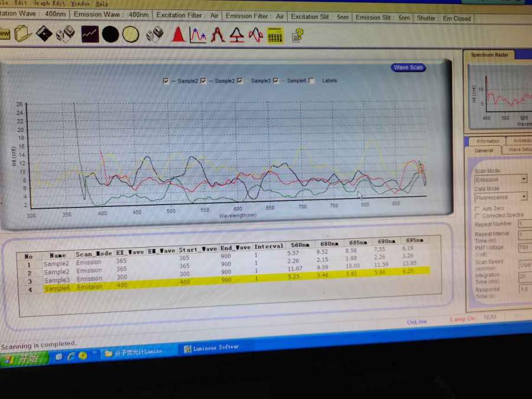
Task: Open the yellow data table grid icon
Action: tap(275, 35)
